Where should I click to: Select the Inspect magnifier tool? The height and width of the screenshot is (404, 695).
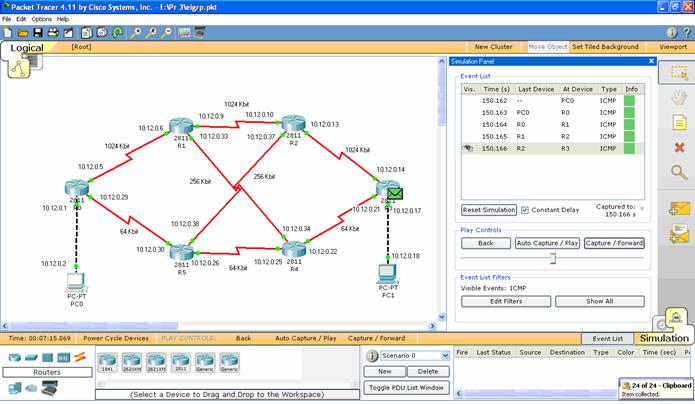tap(679, 172)
